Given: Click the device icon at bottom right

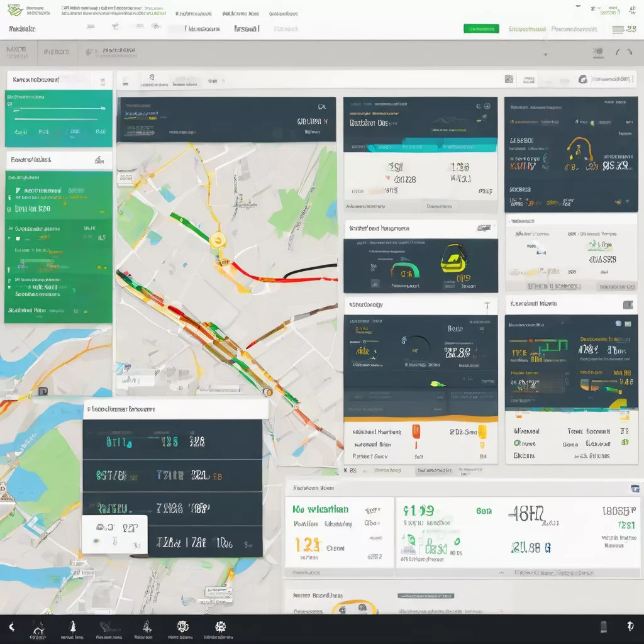Looking at the screenshot, I should point(604,626).
